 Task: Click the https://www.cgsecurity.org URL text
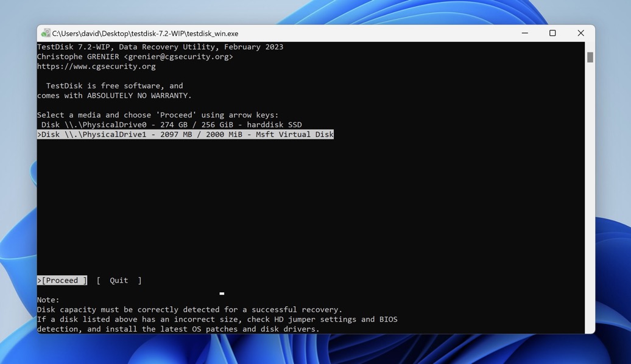96,66
